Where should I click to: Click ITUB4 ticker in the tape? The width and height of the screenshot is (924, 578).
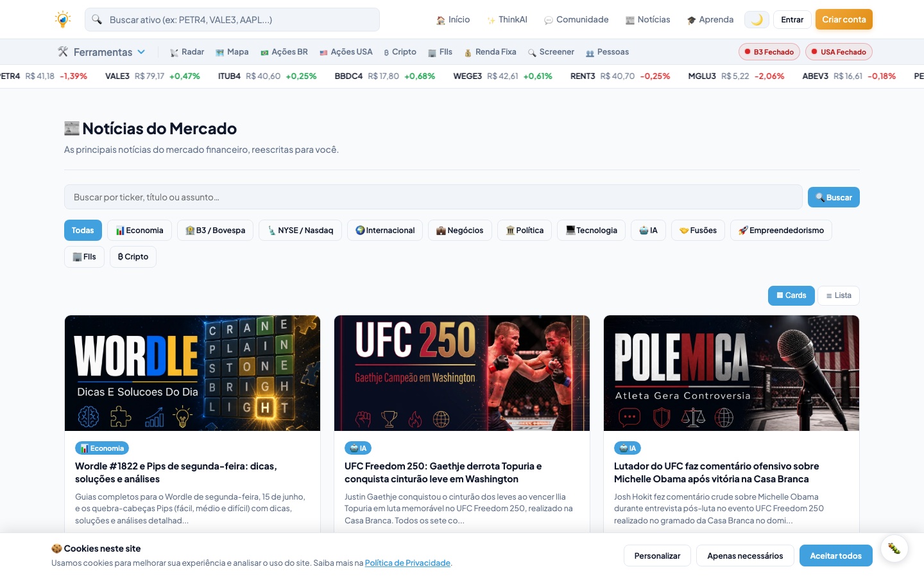(267, 76)
